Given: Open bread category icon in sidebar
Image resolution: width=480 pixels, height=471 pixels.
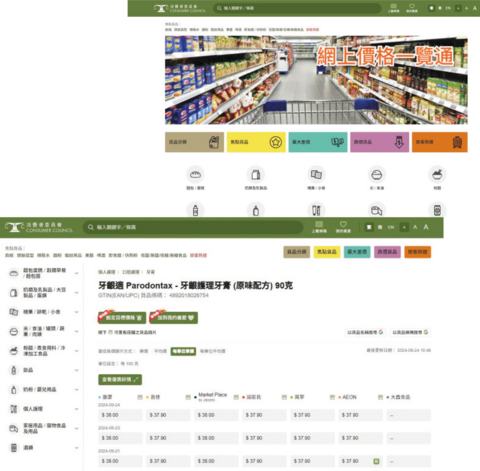Looking at the screenshot, I should [14, 273].
